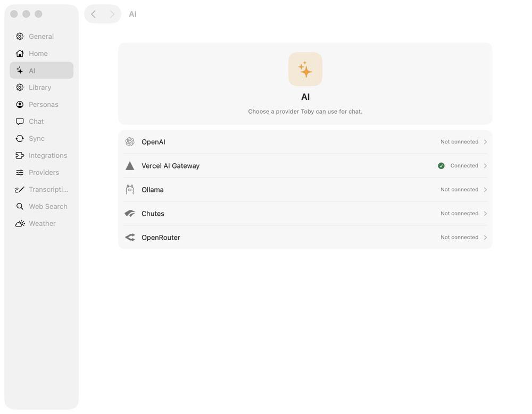Click the General gear icon in sidebar
Screen dimensions: 532x414
[x=20, y=36]
